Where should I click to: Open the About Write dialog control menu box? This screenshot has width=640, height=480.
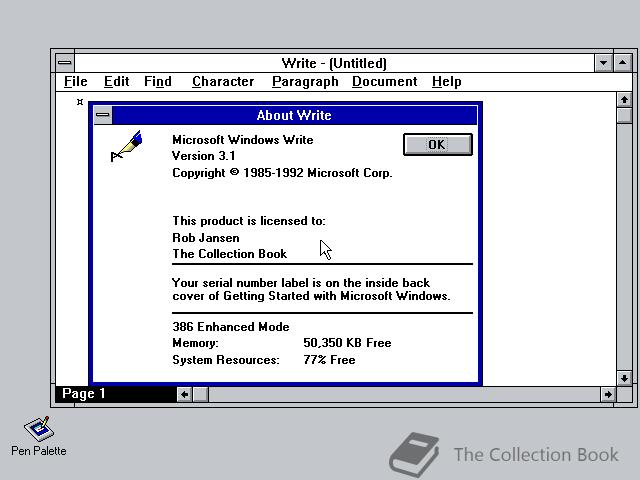[102, 115]
